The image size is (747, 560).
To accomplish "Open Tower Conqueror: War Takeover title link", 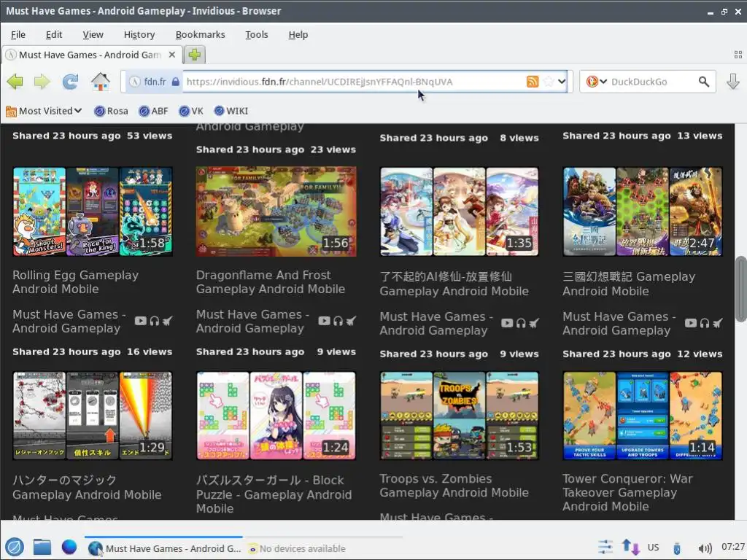I will 627,492.
